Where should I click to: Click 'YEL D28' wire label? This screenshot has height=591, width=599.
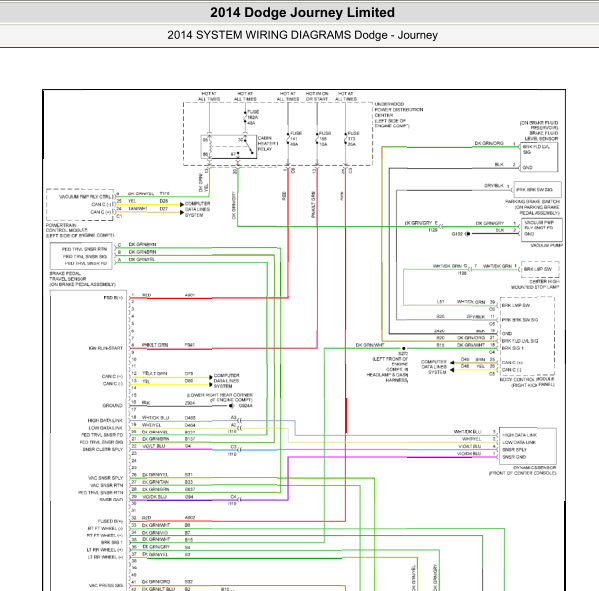[148, 201]
